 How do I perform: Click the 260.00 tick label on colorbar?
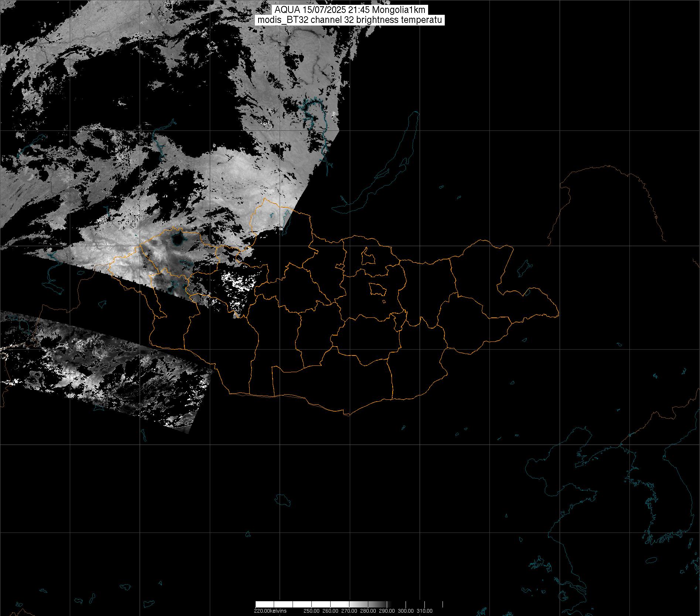(331, 611)
